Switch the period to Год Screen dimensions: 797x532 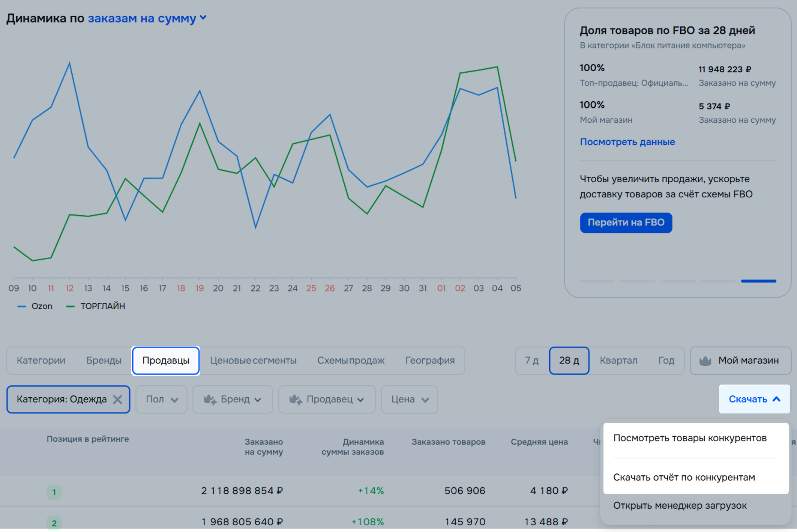[x=666, y=361]
